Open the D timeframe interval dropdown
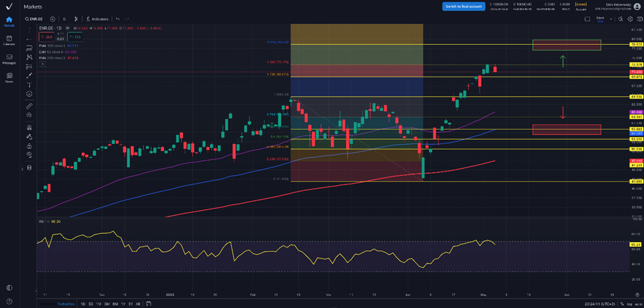644x308 pixels. [x=64, y=19]
